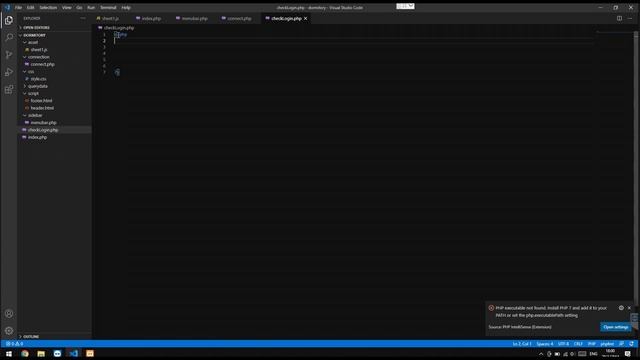This screenshot has height=360, width=640.
Task: Open the Help menu
Action: coord(126,7)
